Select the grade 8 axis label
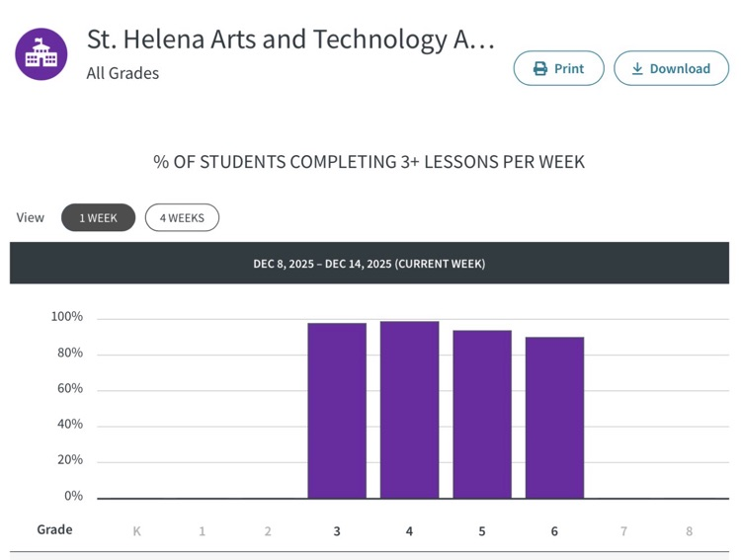 point(690,531)
